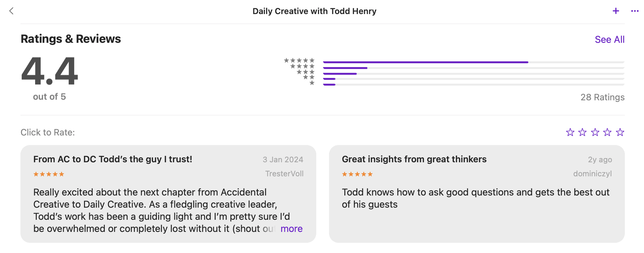
Task: Click the reviewer name TresterVoll
Action: point(284,174)
